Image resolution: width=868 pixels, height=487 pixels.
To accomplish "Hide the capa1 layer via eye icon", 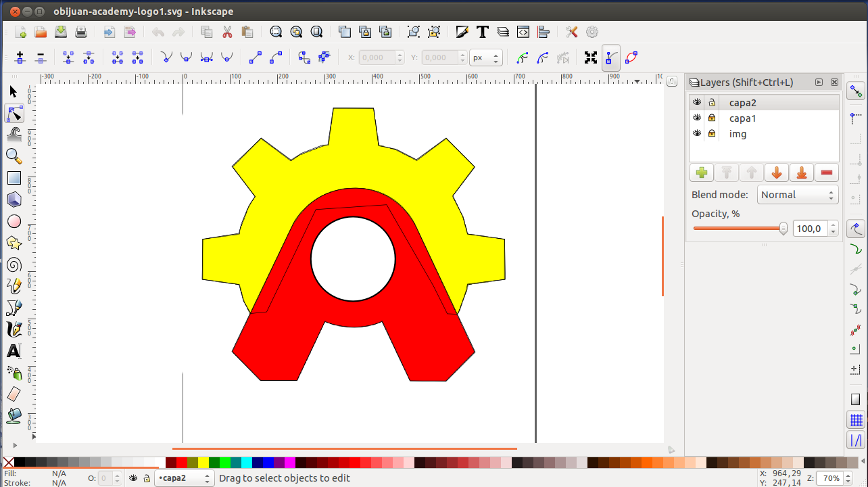I will (697, 118).
